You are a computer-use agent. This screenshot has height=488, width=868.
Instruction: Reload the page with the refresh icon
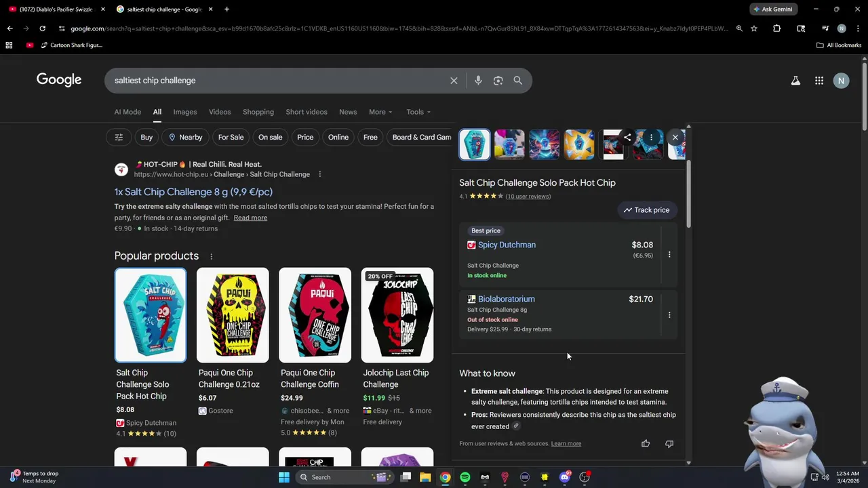pos(42,28)
